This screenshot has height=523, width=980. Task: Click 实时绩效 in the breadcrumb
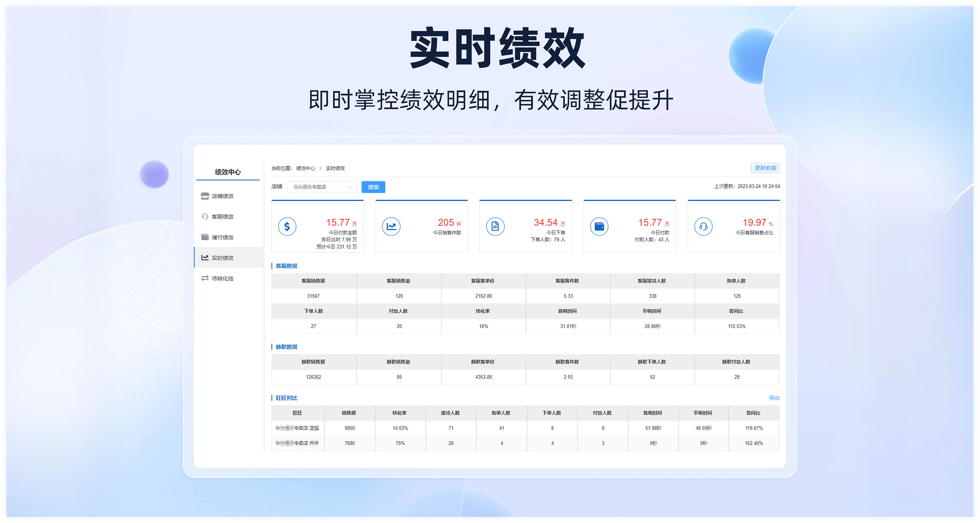pyautogui.click(x=335, y=168)
